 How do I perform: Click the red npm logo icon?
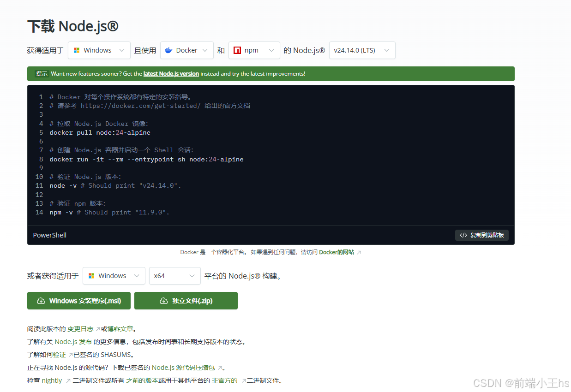click(237, 50)
